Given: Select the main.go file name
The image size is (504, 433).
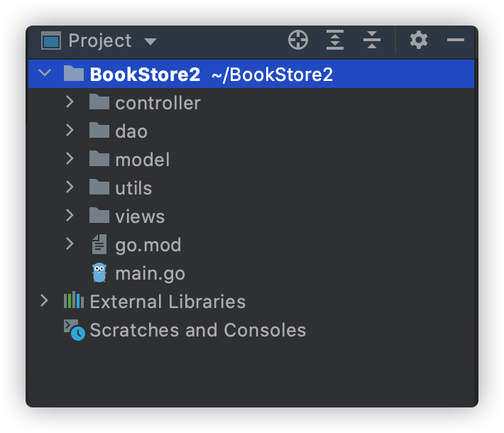Looking at the screenshot, I should click(150, 274).
